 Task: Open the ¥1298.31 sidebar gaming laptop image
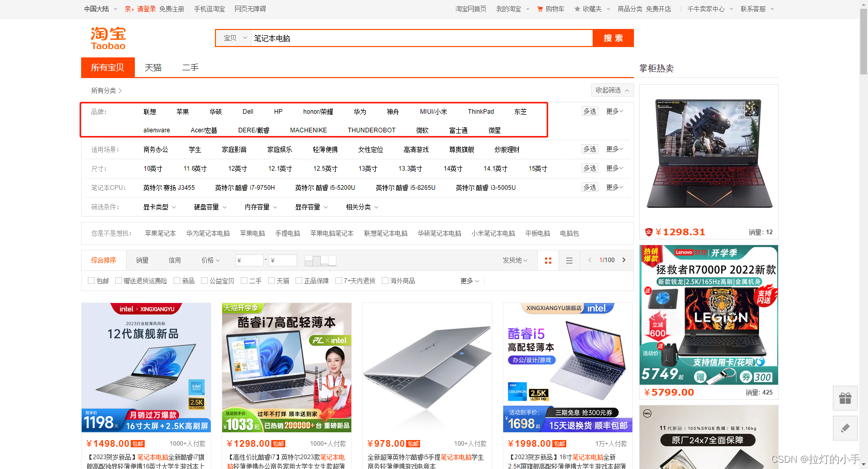pos(709,154)
